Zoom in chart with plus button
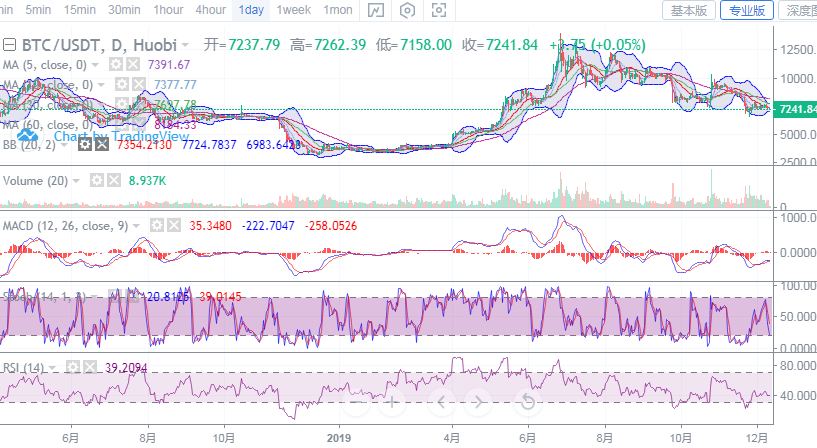Image resolution: width=817 pixels, height=448 pixels. pyautogui.click(x=392, y=402)
